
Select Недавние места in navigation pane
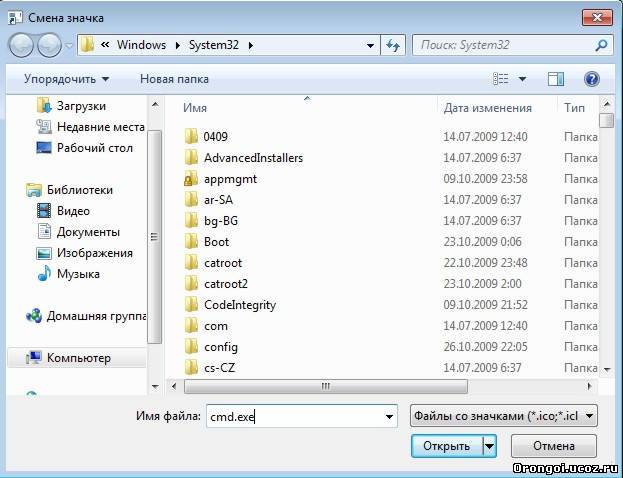90,127
